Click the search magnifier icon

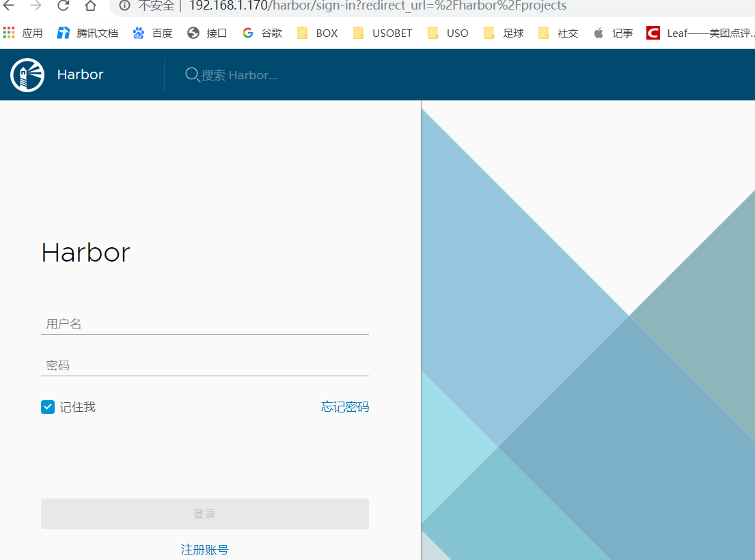[192, 75]
